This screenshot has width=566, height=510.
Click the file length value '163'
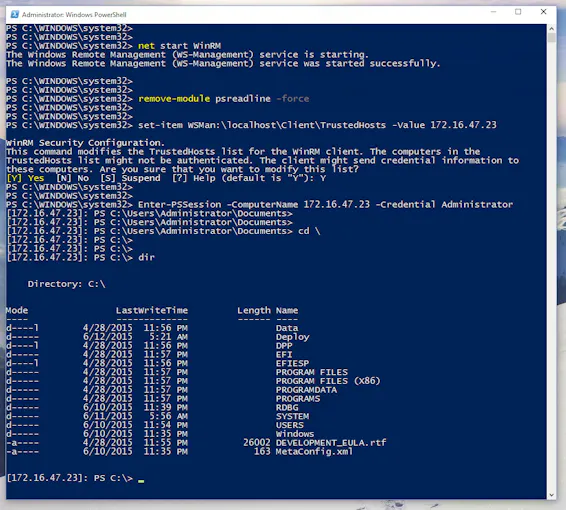click(x=262, y=452)
